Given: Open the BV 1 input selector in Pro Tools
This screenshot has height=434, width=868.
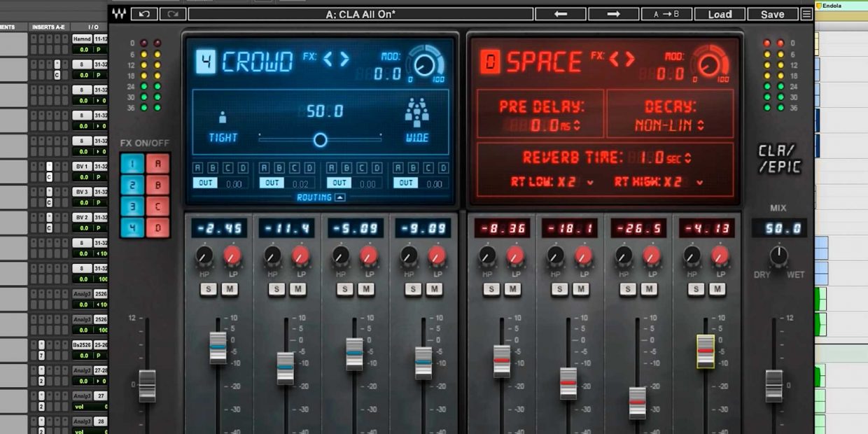Looking at the screenshot, I should [x=82, y=167].
